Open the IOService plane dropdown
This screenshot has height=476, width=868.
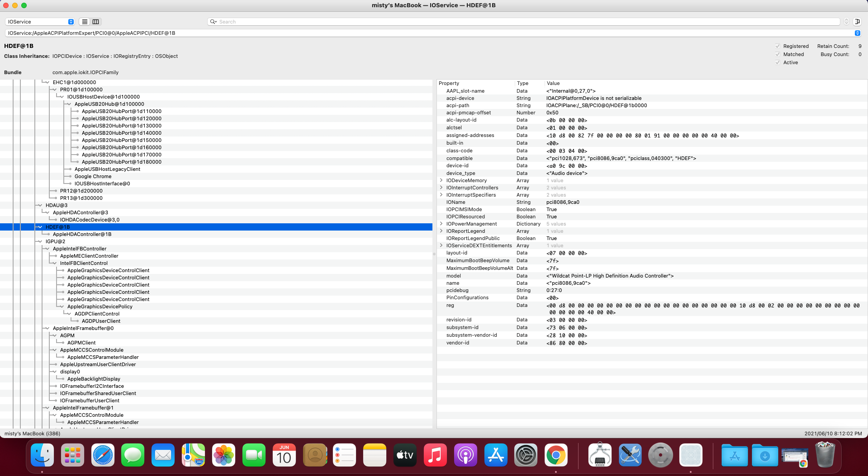click(40, 22)
